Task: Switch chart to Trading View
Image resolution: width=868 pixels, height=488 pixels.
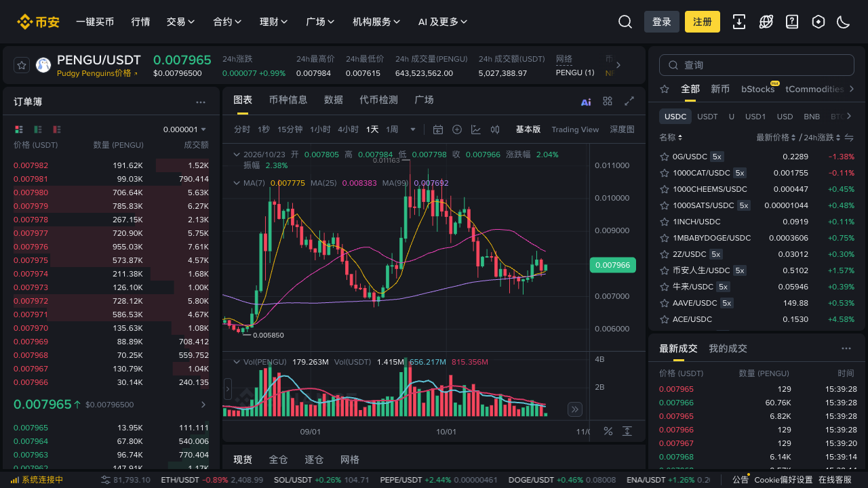Action: 575,129
